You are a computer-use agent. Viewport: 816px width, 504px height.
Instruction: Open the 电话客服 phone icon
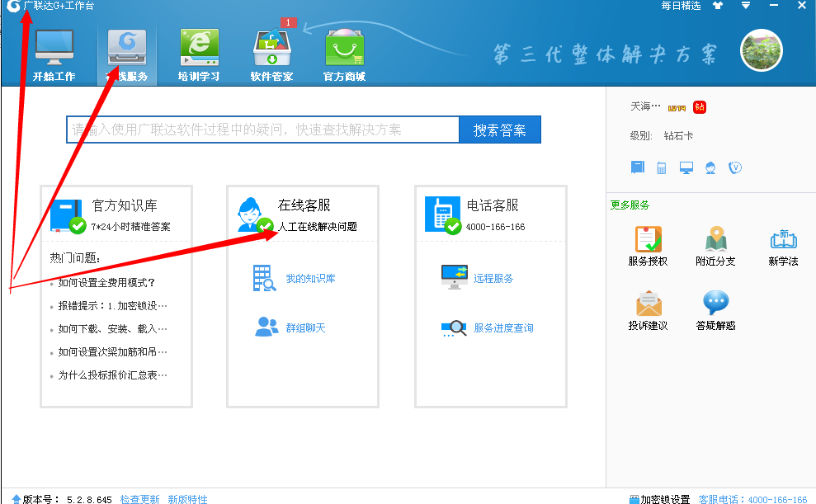click(443, 214)
